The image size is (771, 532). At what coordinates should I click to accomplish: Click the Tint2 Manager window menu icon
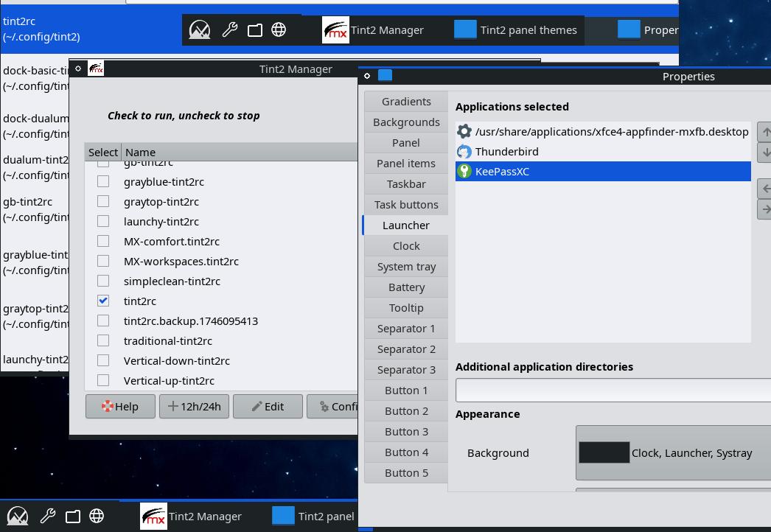[78, 69]
